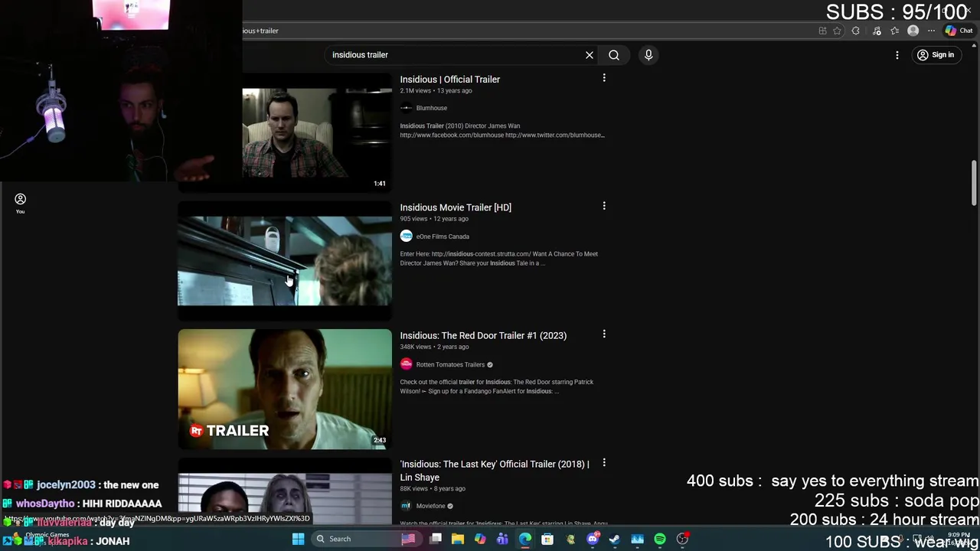
Task: Open the favorites list icon in toolbar
Action: pos(894,31)
